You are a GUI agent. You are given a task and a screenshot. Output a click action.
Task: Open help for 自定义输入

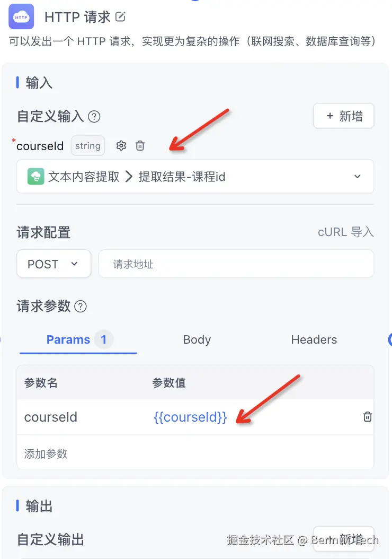[x=94, y=117]
